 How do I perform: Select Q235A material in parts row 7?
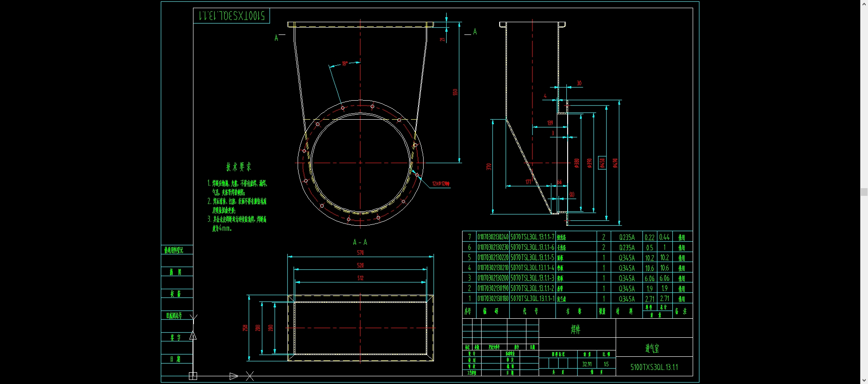pyautogui.click(x=627, y=237)
